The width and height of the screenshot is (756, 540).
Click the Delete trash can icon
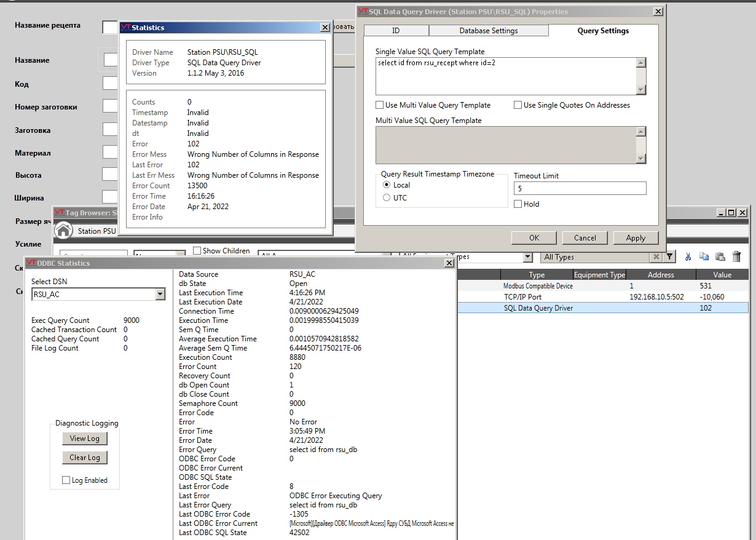pos(736,257)
